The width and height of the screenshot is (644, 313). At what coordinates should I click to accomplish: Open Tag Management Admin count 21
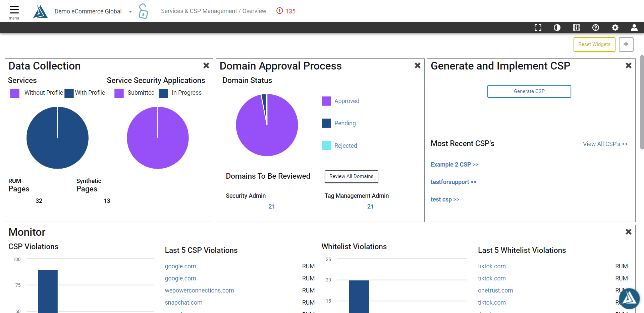tap(370, 207)
